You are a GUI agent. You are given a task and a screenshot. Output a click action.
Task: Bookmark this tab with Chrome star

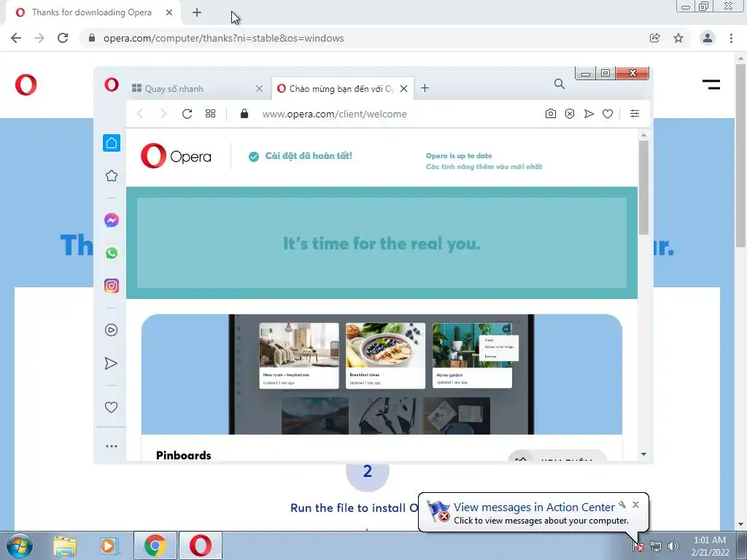(x=678, y=38)
